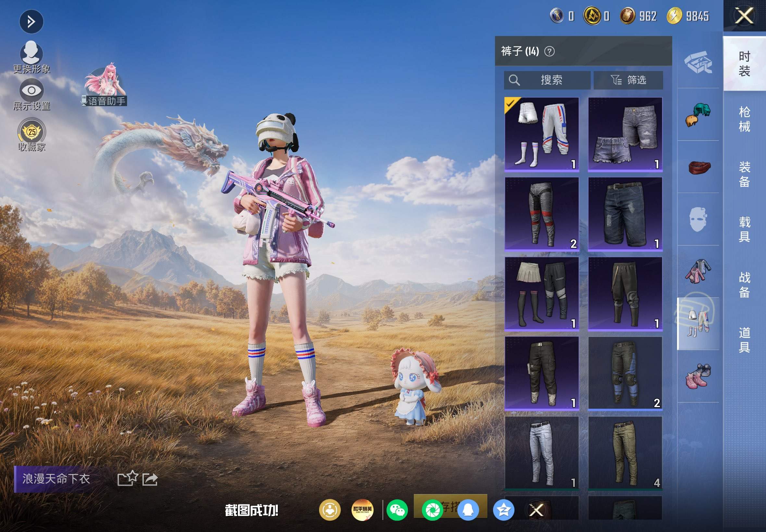Click the lightning coin icon beside 9845
The height and width of the screenshot is (532, 766).
coord(674,16)
